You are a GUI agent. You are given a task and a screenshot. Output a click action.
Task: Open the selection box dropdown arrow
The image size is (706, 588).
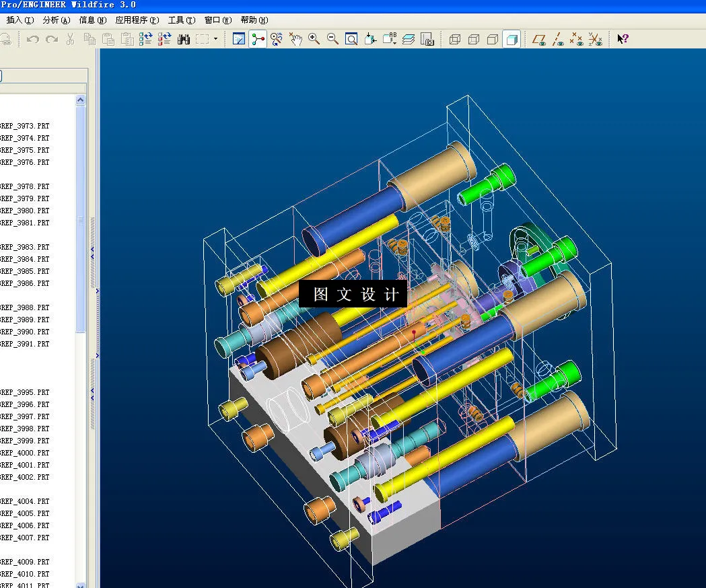pos(215,39)
